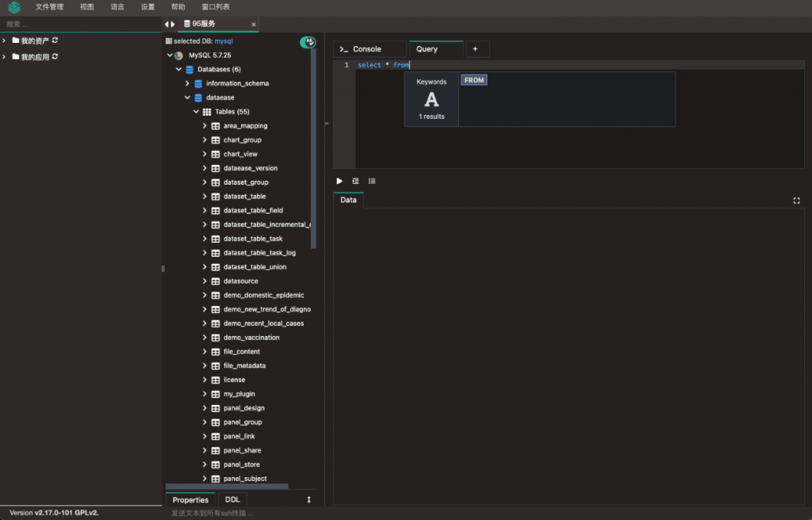Add a new query tab with plus
This screenshot has width=812, height=520.
[477, 49]
